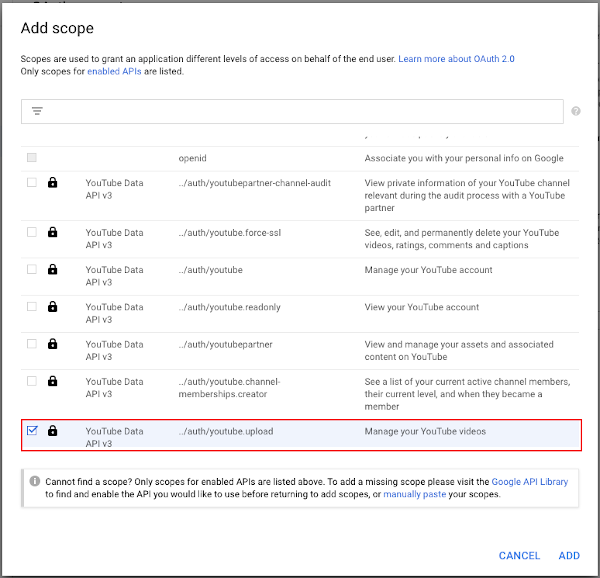The image size is (600, 578).
Task: Click the Add scope dialog title
Action: pos(57,28)
